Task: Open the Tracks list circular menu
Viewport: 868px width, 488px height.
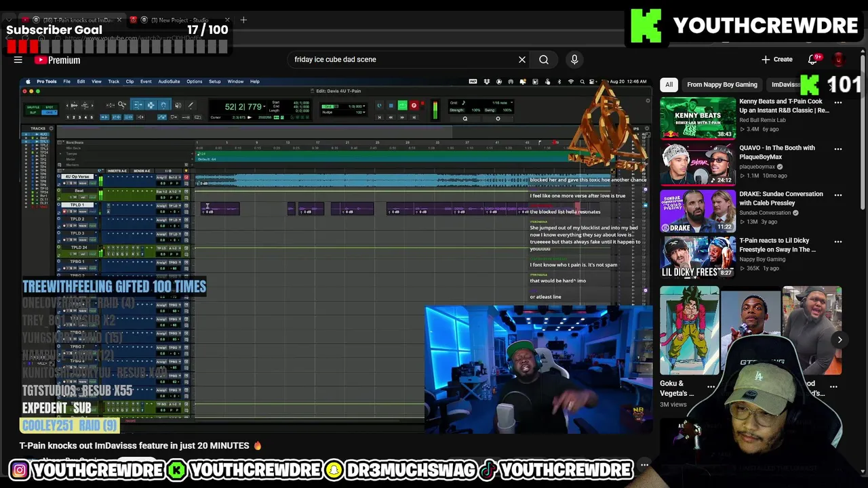Action: (51, 128)
